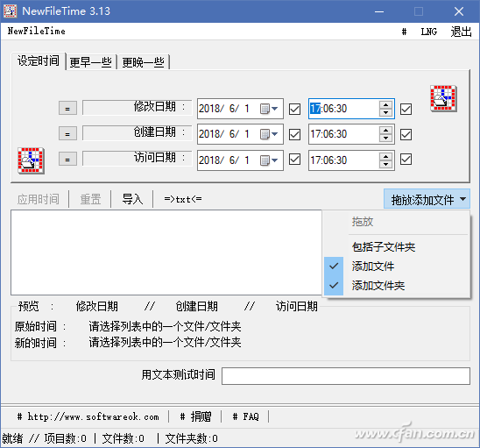Click the NewFileTime icon in the title bar
The width and height of the screenshot is (480, 448).
(x=10, y=11)
